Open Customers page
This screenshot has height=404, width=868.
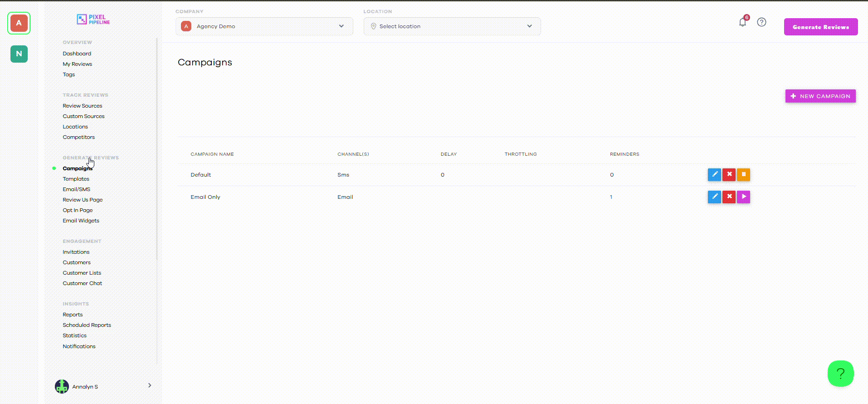[77, 262]
